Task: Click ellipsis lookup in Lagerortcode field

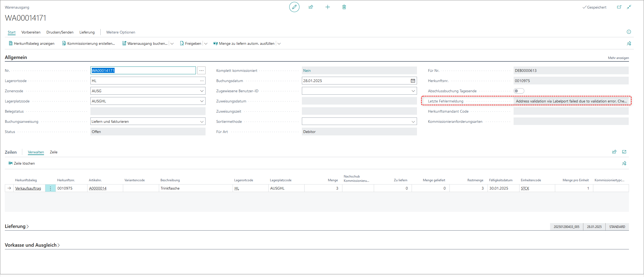Action: click(x=202, y=81)
